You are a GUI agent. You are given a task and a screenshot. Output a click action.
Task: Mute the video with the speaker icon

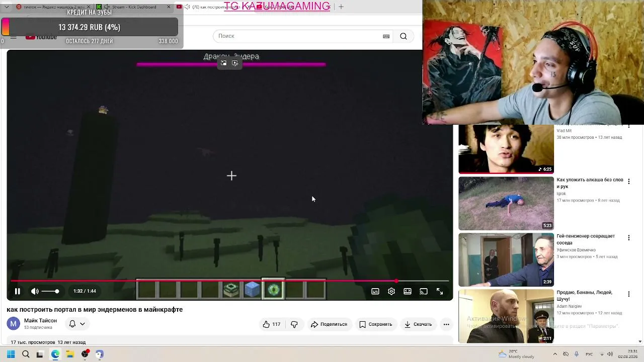point(35,291)
